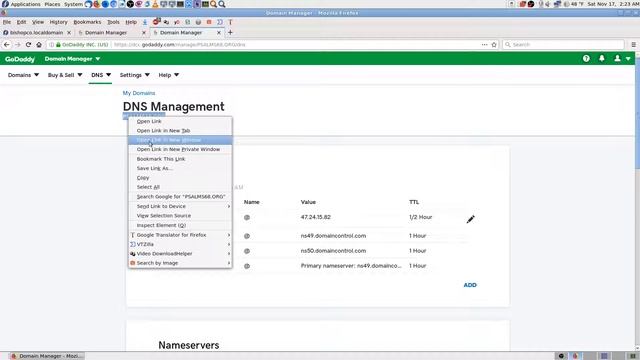Open the downloads arrow in the toolbar
Image resolution: width=640 pixels, height=360 pixels.
click(x=144, y=22)
